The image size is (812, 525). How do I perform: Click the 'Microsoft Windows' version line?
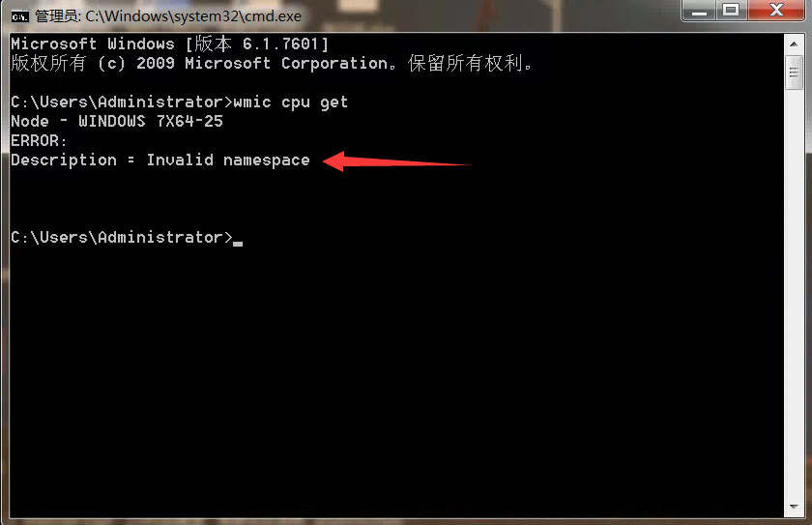[170, 44]
